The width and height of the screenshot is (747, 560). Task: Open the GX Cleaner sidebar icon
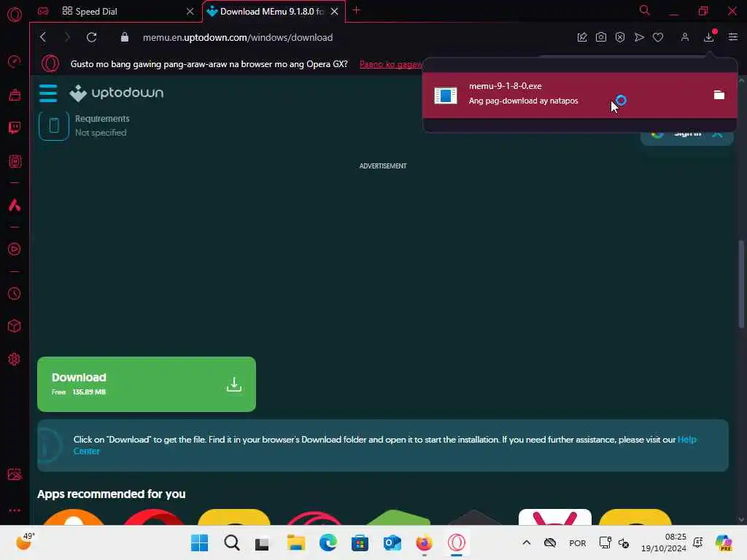pos(15,95)
